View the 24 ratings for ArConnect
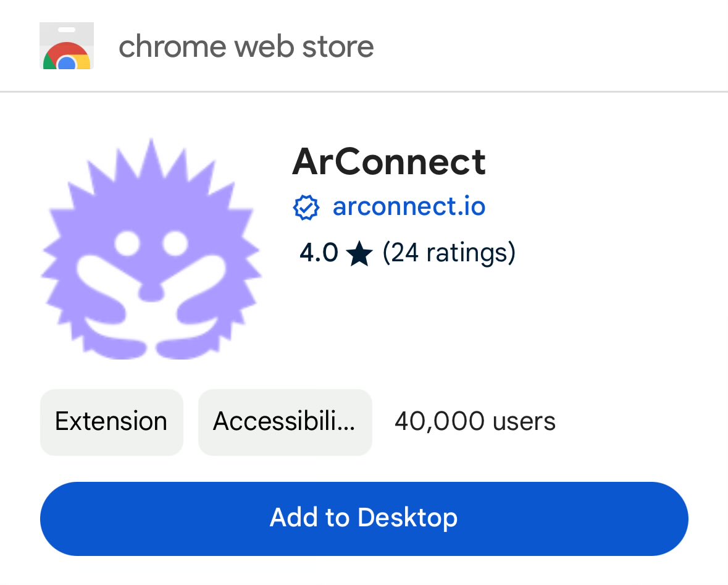The width and height of the screenshot is (728, 585). [x=450, y=252]
